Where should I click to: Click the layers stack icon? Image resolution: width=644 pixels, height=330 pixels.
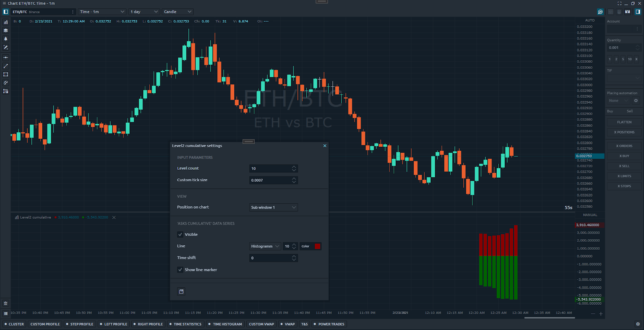coord(6,31)
